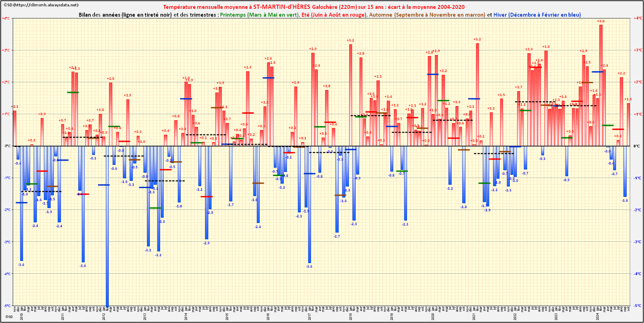The height and width of the screenshot is (323, 644).
Task: Click the -2.2 value label in 2013
Action: pyautogui.click(x=162, y=221)
